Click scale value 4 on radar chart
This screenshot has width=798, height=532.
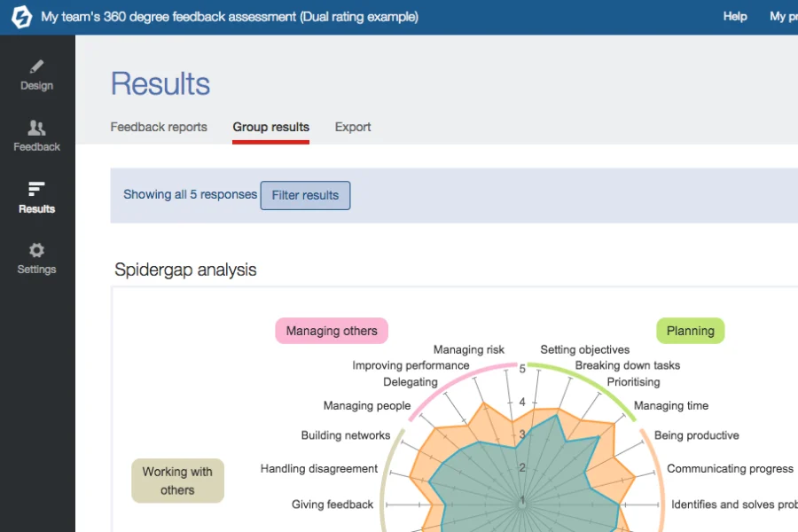pyautogui.click(x=522, y=403)
